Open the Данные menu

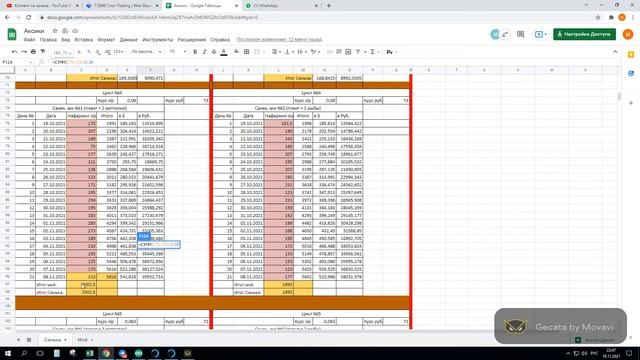point(129,40)
